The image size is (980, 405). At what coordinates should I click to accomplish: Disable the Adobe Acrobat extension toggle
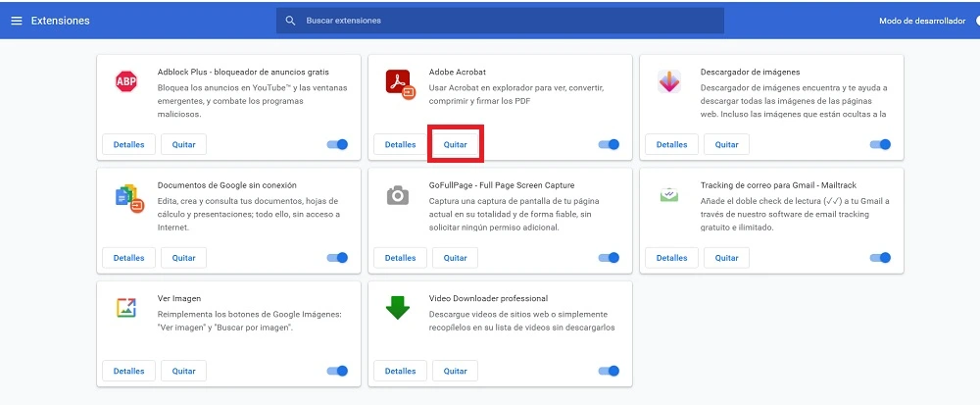pos(609,144)
